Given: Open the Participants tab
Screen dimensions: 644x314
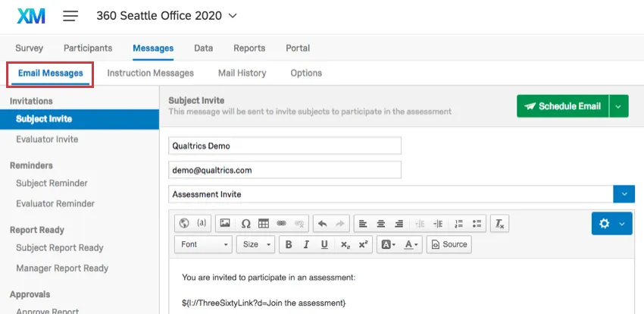Looking at the screenshot, I should (x=88, y=48).
